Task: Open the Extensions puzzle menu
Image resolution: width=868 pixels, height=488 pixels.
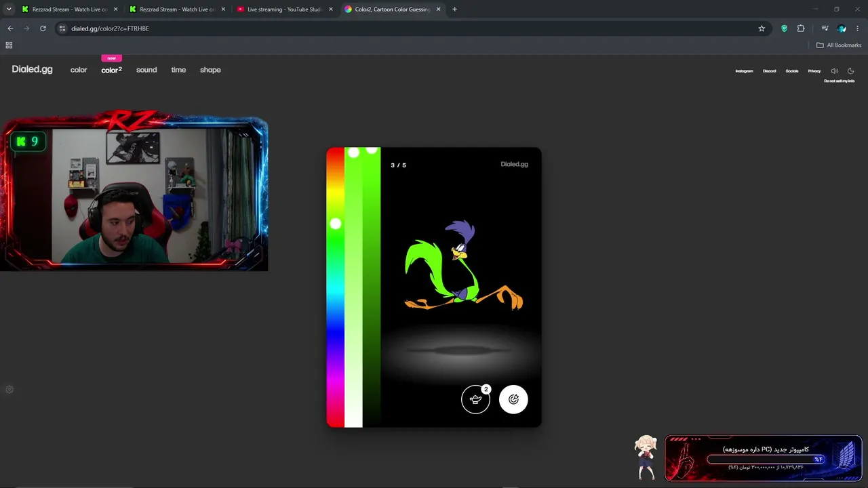Action: 801,28
